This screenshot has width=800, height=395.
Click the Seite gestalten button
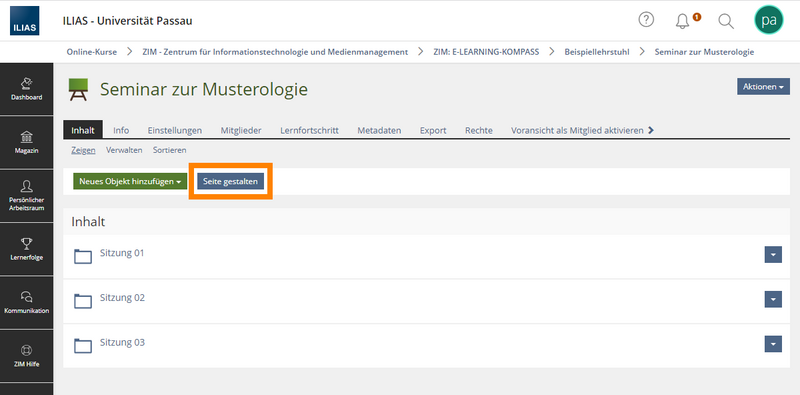[231, 181]
